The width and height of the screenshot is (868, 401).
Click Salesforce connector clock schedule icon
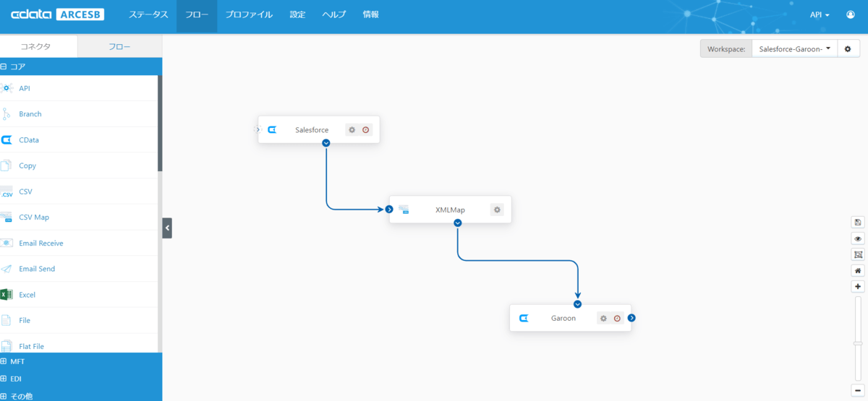(x=365, y=130)
